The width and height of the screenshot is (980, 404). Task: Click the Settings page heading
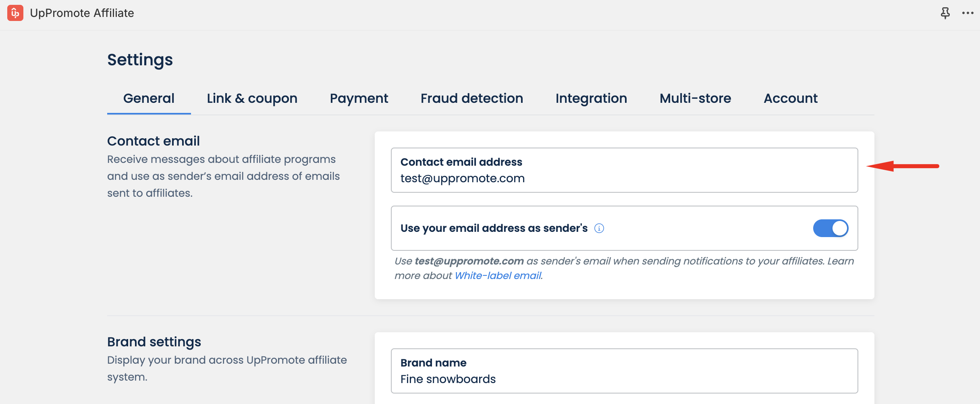point(140,60)
